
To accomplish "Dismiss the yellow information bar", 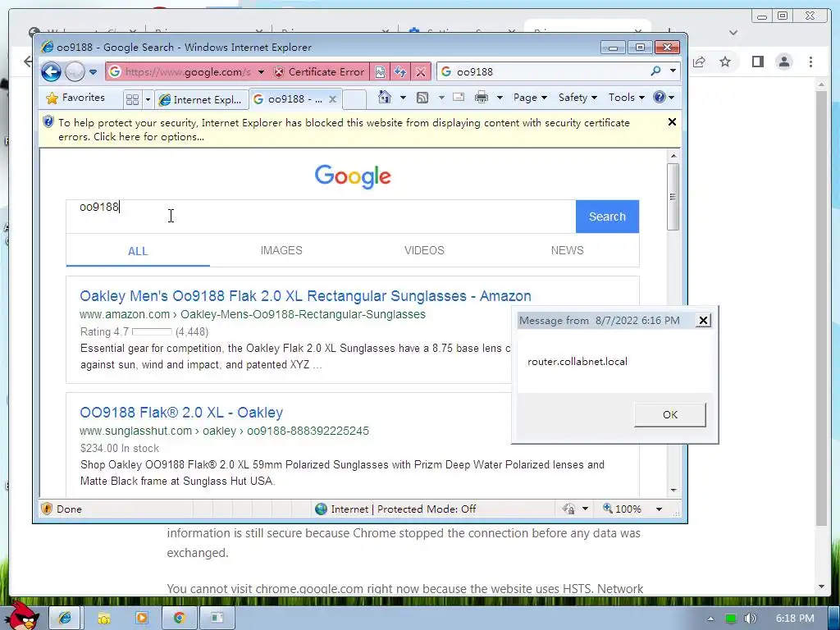I will coord(672,122).
